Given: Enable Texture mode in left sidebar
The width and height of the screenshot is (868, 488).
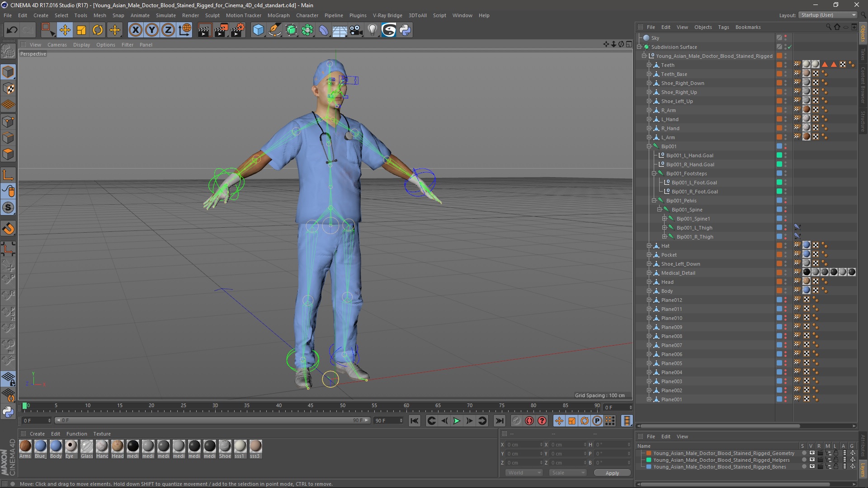Looking at the screenshot, I should tap(8, 89).
